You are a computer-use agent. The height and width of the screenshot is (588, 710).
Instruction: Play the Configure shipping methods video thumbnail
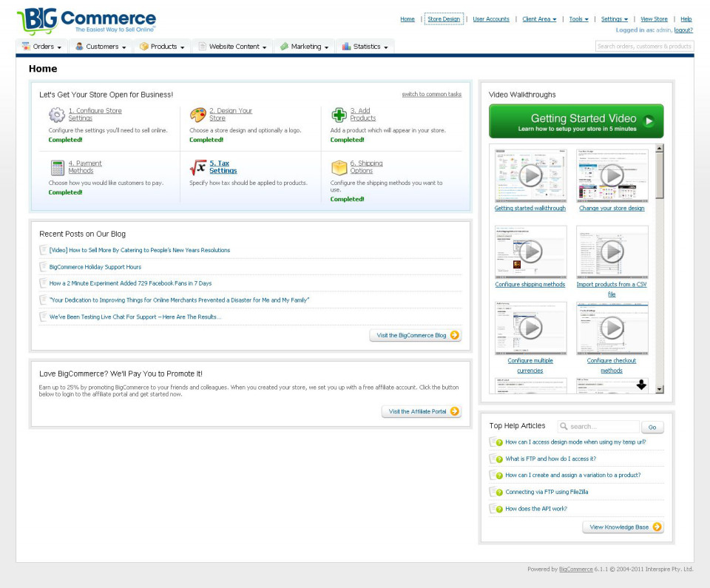[530, 252]
